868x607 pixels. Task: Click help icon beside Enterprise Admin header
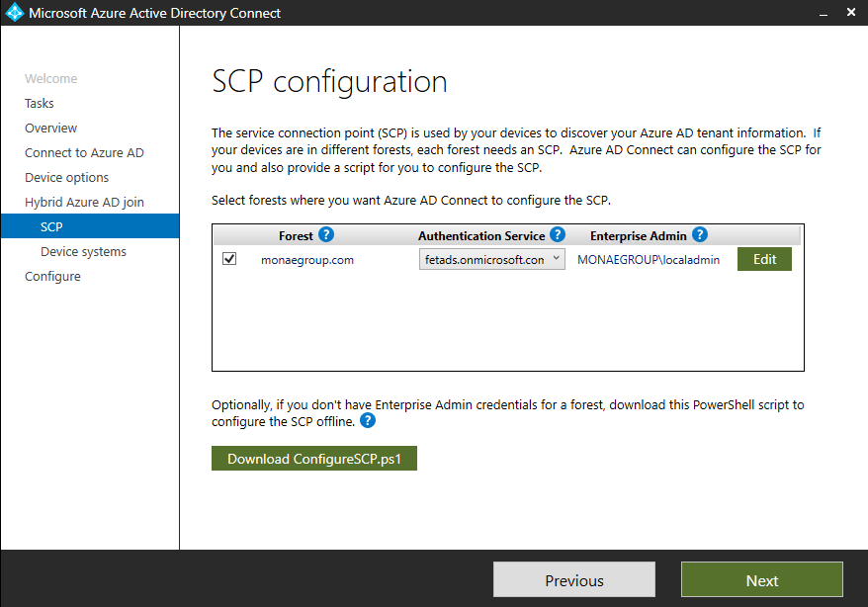pyautogui.click(x=700, y=235)
